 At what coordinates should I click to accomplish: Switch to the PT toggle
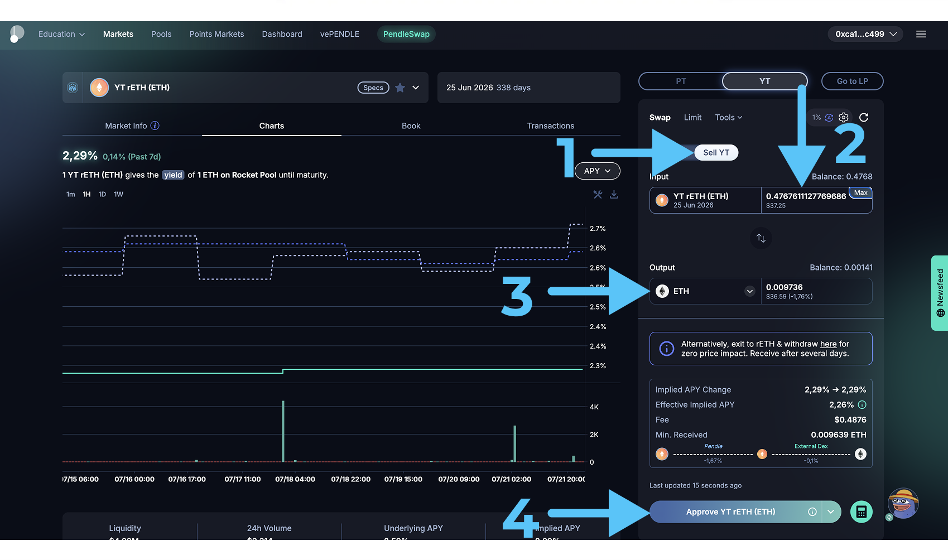pyautogui.click(x=681, y=81)
